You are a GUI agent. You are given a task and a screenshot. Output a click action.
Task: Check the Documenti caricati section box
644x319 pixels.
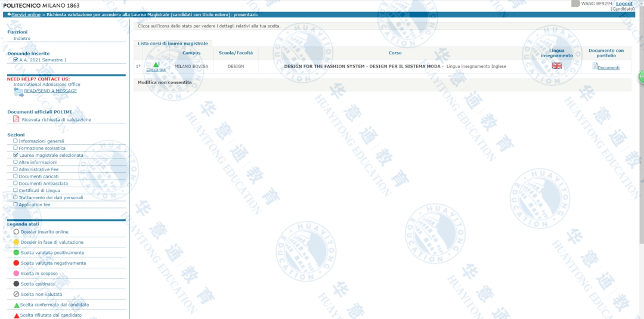point(16,176)
